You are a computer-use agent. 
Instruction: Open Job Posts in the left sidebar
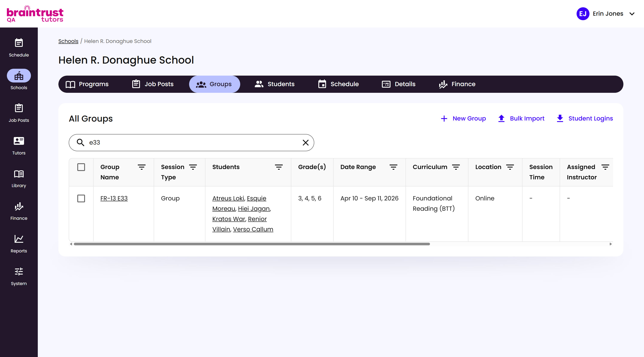[19, 113]
